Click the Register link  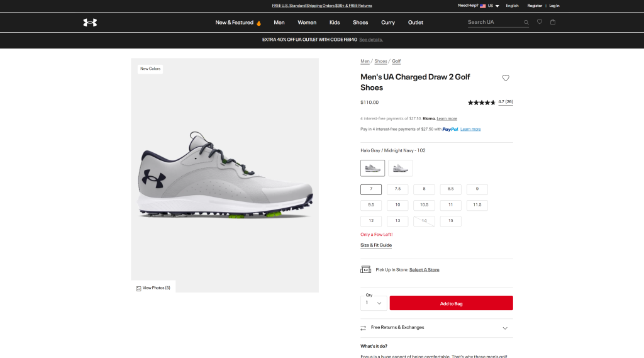pos(535,6)
